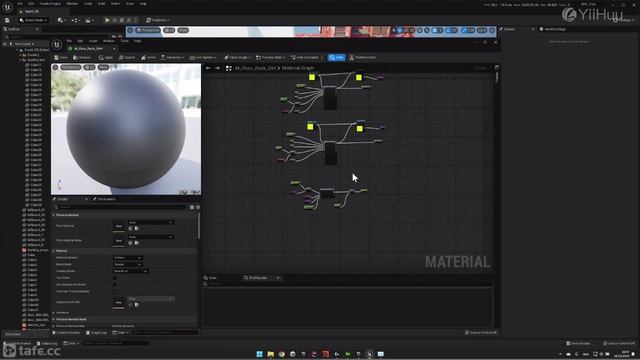Toggle the Cast Ray Traced Shadows checkbox

[115, 291]
